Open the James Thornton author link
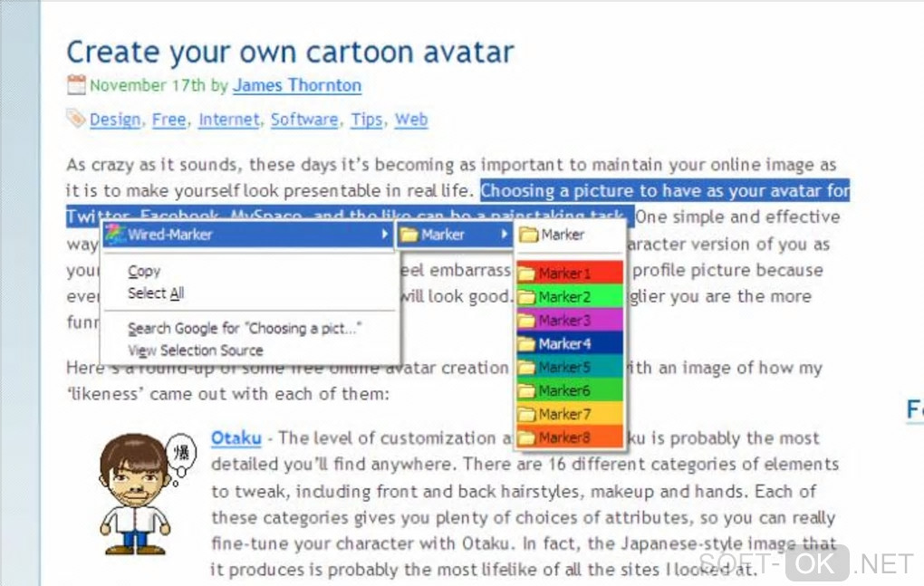 click(x=296, y=86)
